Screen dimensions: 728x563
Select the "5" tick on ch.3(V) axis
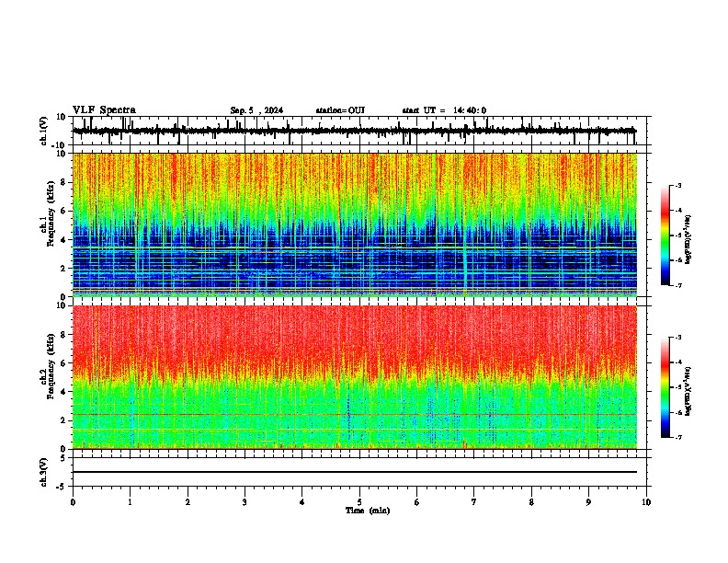[x=63, y=458]
